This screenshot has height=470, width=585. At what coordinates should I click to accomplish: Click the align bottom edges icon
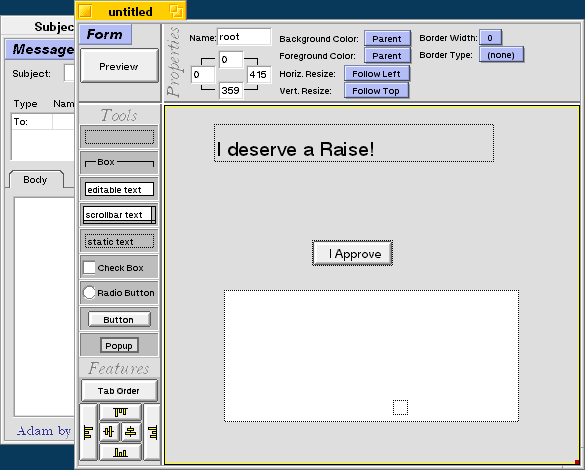pos(120,452)
